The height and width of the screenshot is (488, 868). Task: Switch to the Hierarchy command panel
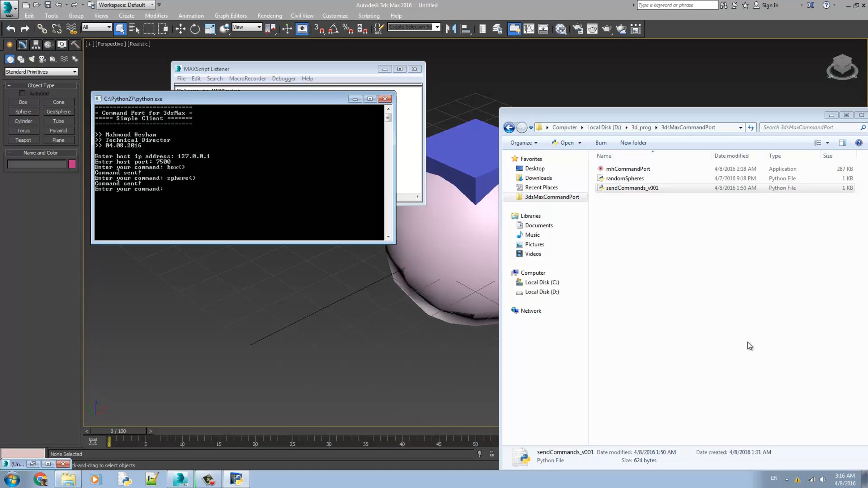(x=35, y=45)
